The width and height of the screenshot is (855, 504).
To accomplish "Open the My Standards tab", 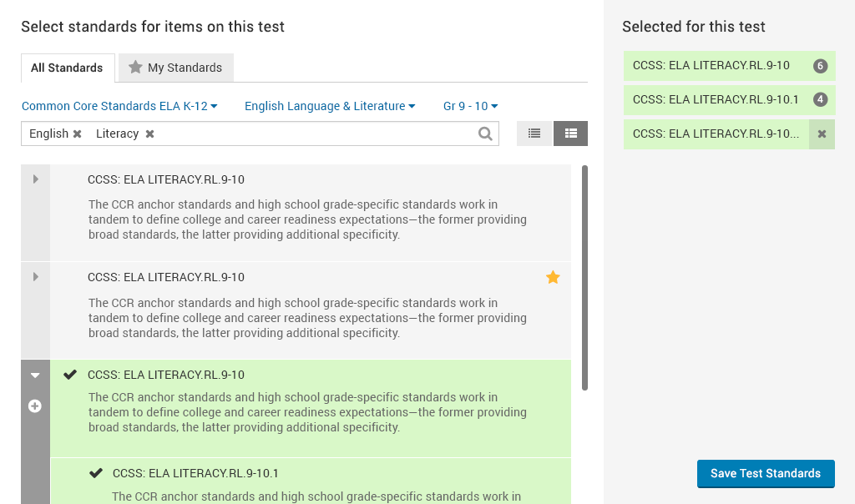I will [176, 68].
